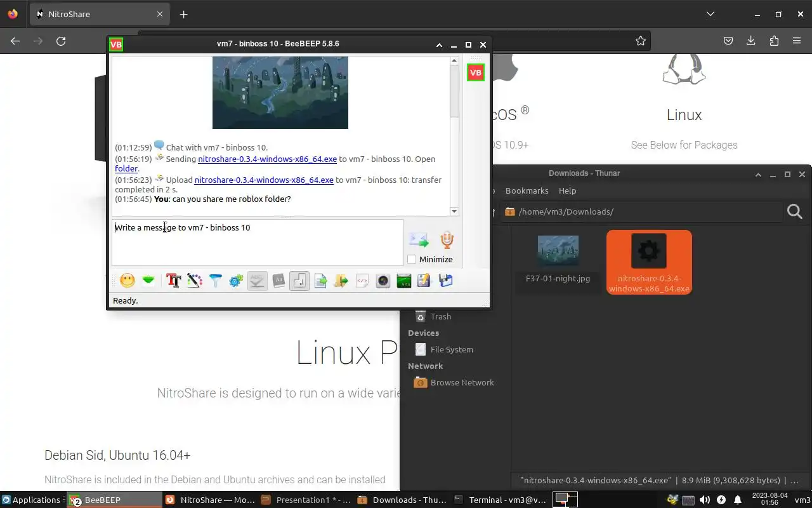Click the Linux penguin icon on the web page
The width and height of the screenshot is (812, 508).
[x=684, y=69]
